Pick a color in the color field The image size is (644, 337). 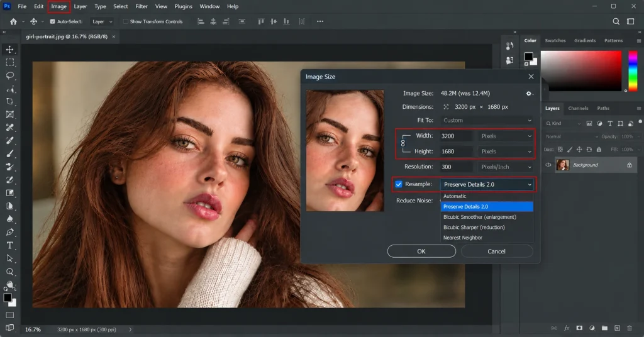[x=580, y=70]
